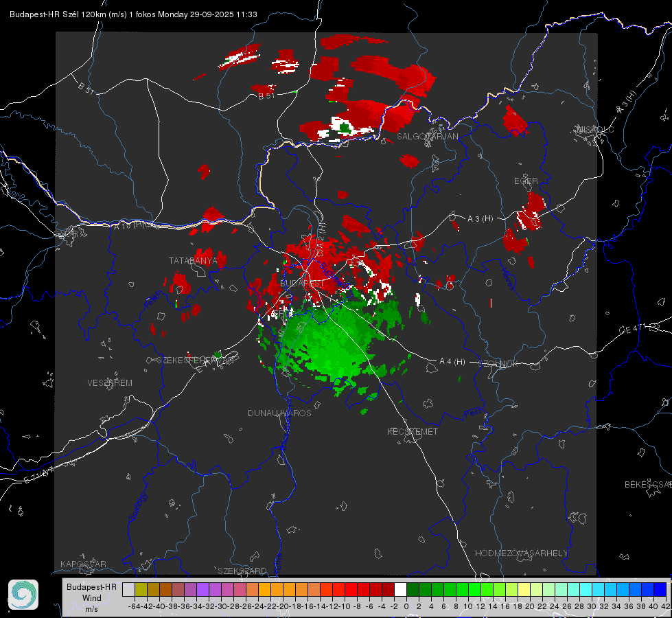Click the VESZPREM city label

tap(110, 382)
